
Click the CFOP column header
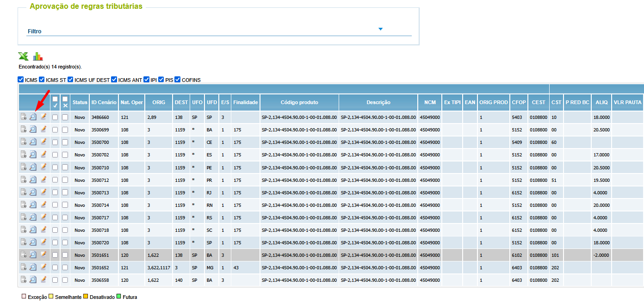point(518,102)
